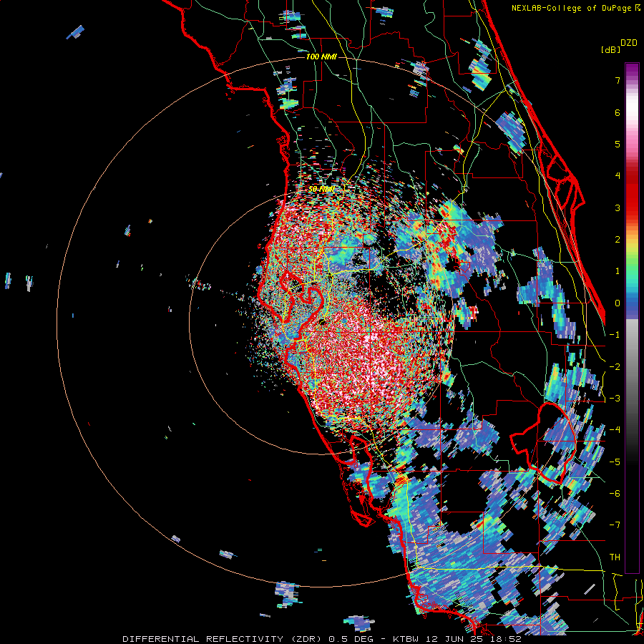Viewport: 644px width, 644px height.
Task: Click the -2 dB scale value
Action: point(615,367)
